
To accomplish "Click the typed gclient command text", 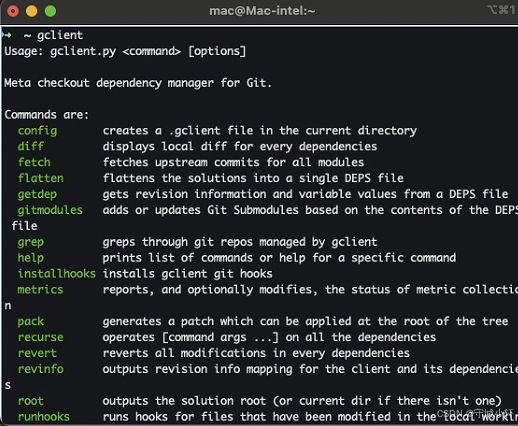I will tap(60, 35).
